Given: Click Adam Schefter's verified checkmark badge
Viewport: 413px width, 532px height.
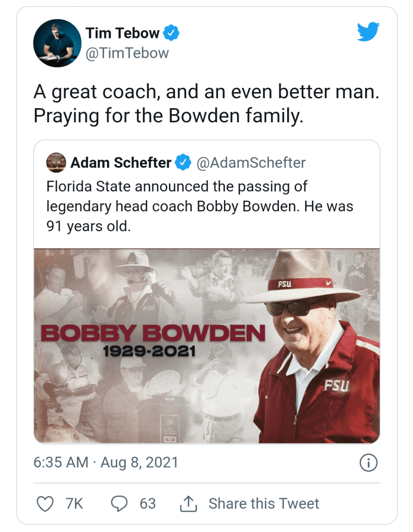Looking at the screenshot, I should click(x=182, y=163).
